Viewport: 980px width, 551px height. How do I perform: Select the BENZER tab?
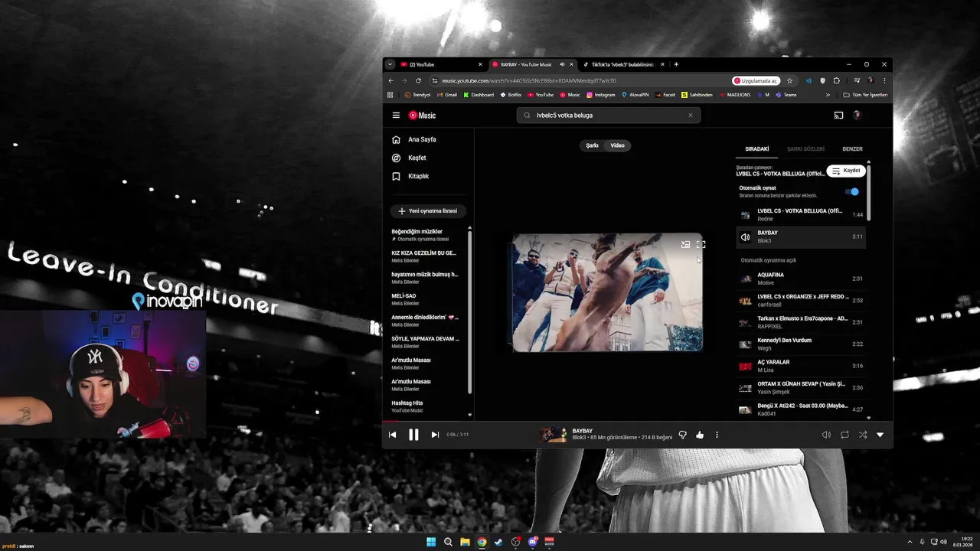pyautogui.click(x=852, y=149)
